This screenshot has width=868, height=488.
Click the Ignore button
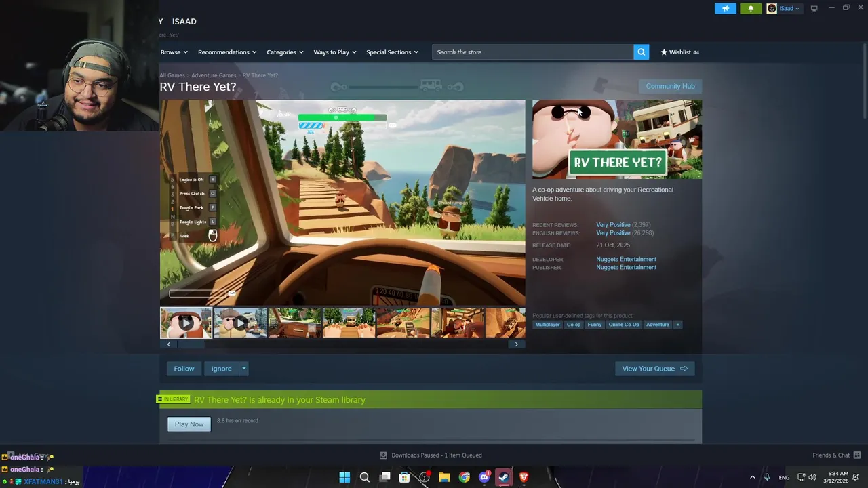[221, 369]
